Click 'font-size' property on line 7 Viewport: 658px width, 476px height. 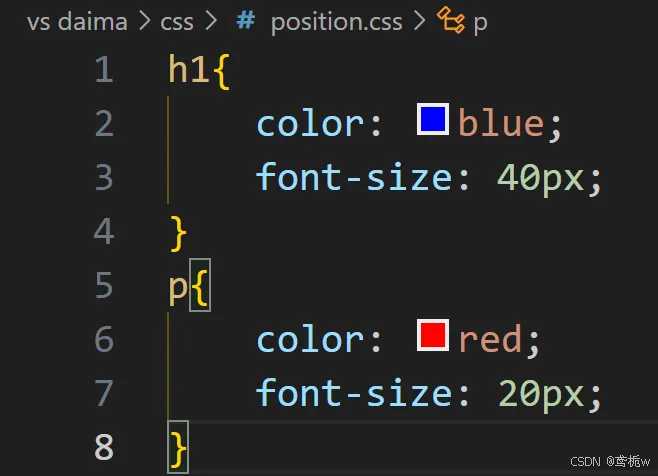(354, 392)
